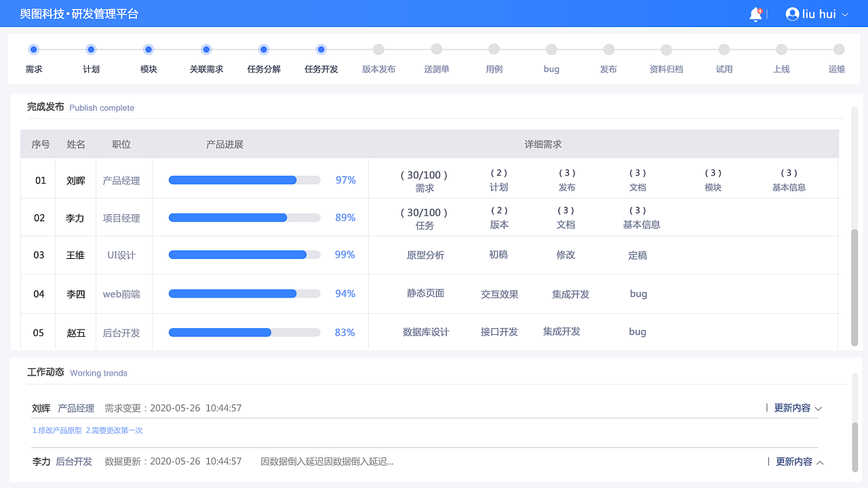Switch to the 上线 stage label

(x=781, y=68)
